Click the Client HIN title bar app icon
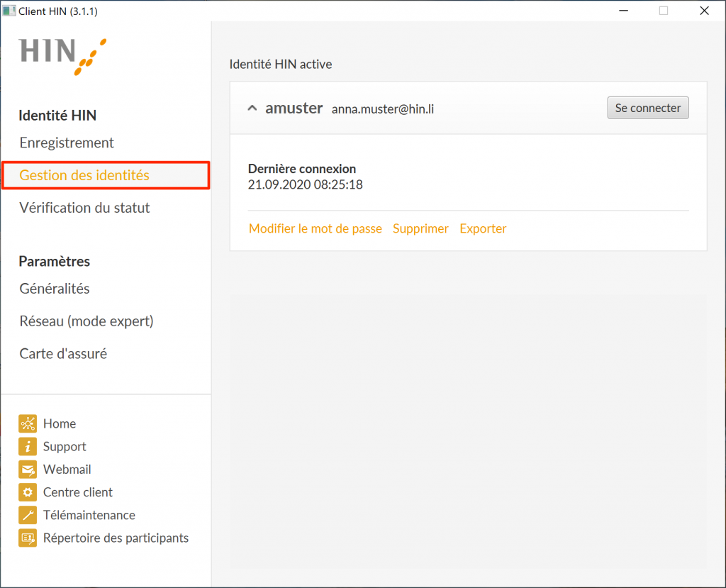This screenshot has height=588, width=726. pos(9,11)
